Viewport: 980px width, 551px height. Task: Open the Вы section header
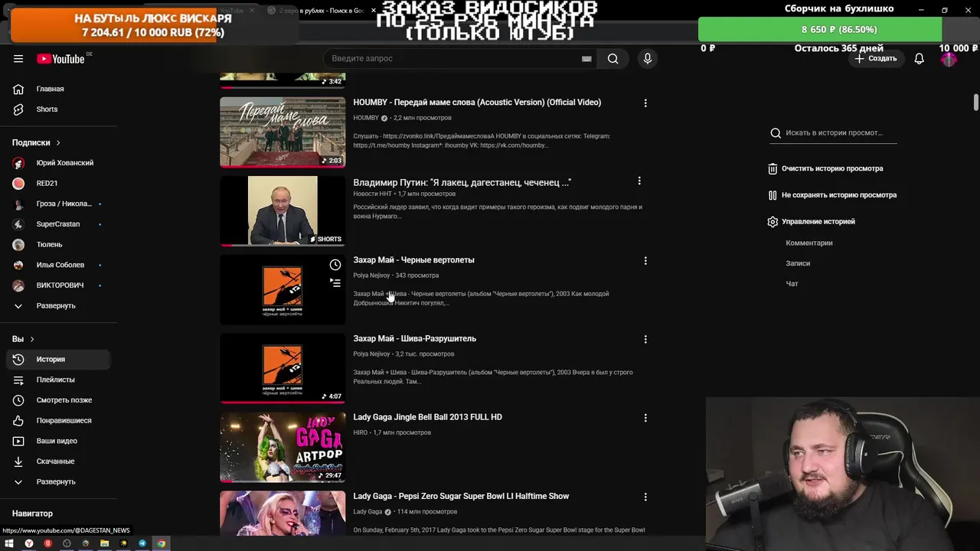coord(23,339)
